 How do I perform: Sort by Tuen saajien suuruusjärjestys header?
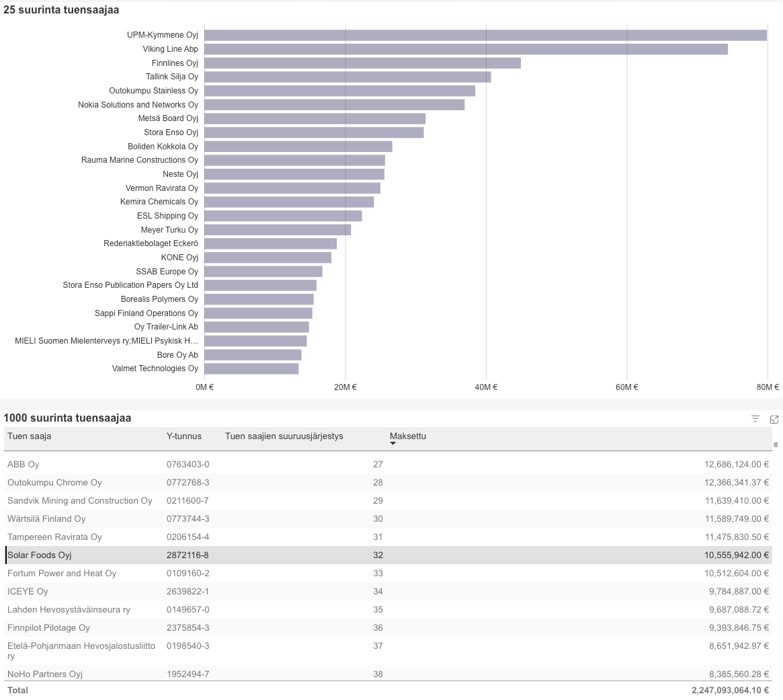click(284, 436)
